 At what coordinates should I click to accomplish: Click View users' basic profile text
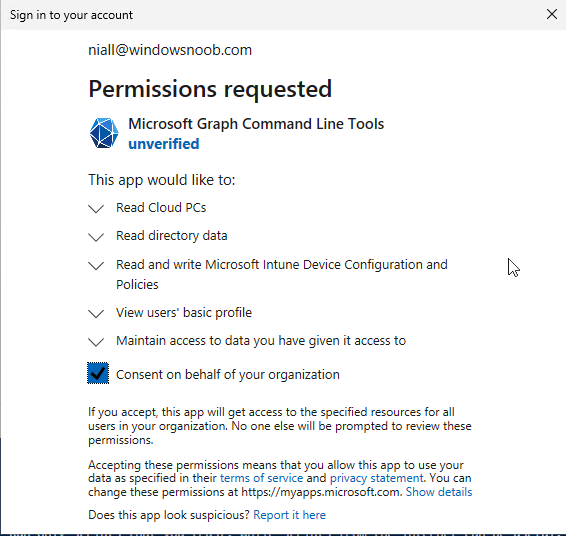click(184, 313)
